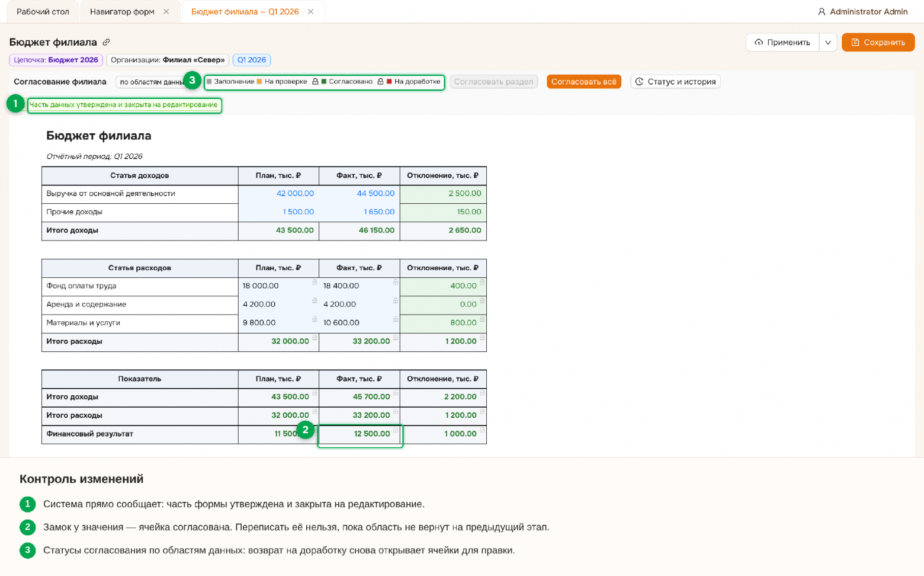Select the 1 650.00 other income fact cell
Image resolution: width=924 pixels, height=576 pixels.
[x=360, y=212]
